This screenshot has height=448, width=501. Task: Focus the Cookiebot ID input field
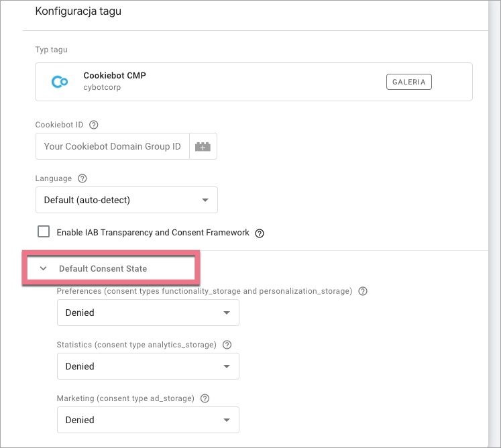112,146
